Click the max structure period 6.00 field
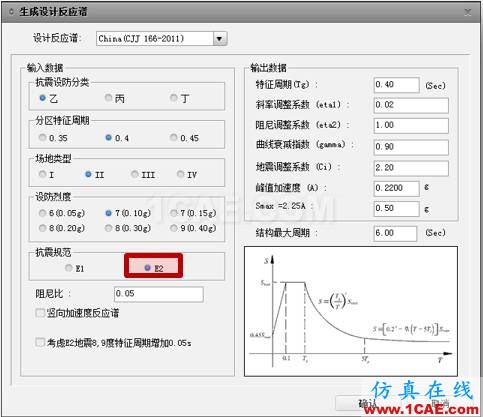The image size is (483, 417). point(395,233)
